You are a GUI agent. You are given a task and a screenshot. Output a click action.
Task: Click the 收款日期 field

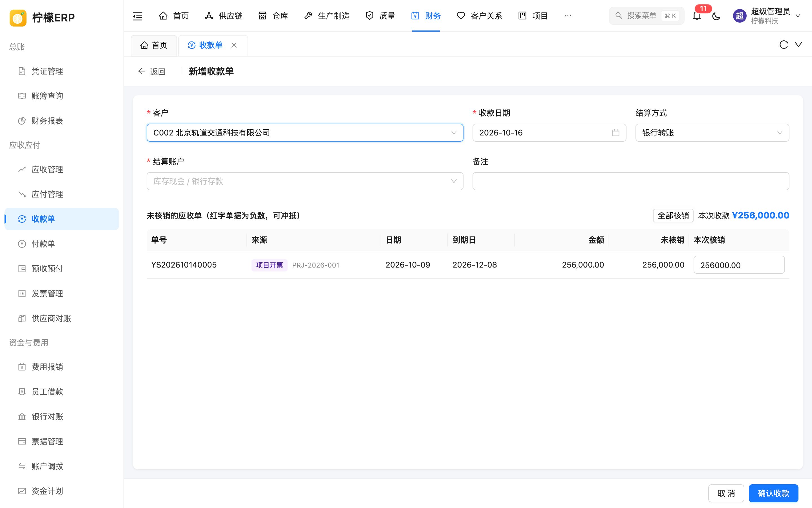(549, 133)
